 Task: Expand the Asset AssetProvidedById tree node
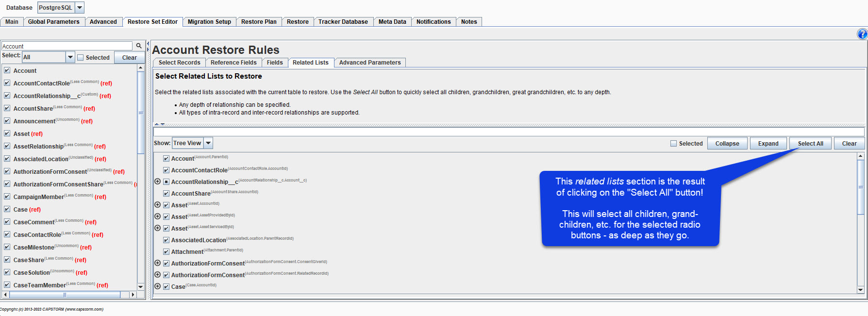pos(157,216)
